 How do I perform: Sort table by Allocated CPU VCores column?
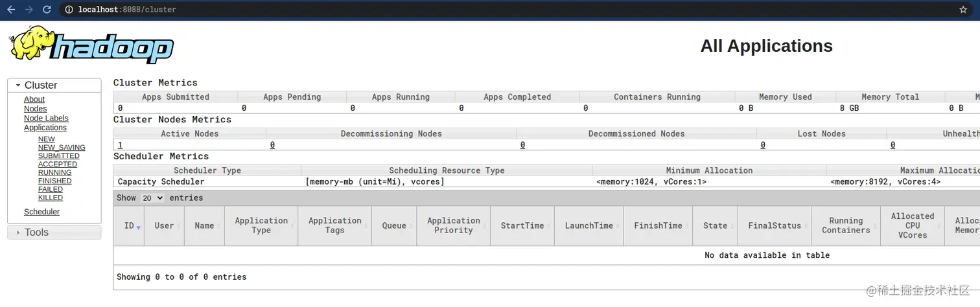913,226
